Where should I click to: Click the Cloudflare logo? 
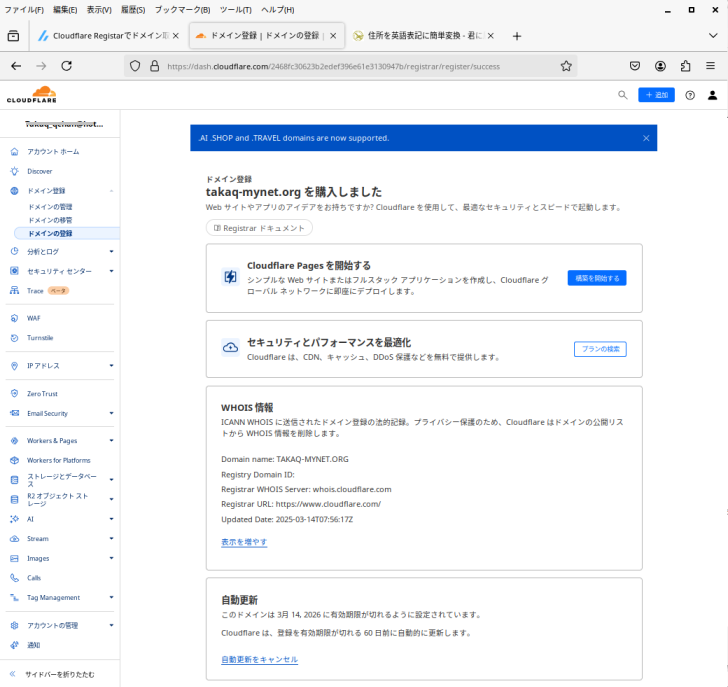32,95
